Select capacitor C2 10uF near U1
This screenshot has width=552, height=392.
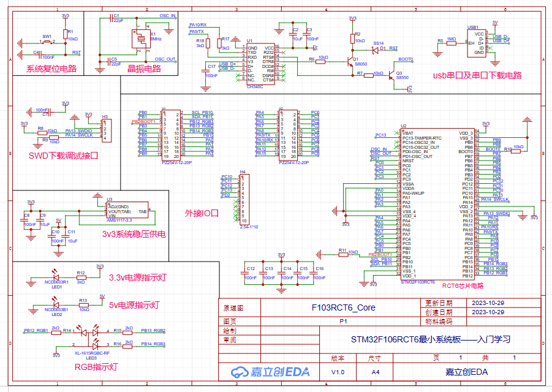(x=293, y=34)
